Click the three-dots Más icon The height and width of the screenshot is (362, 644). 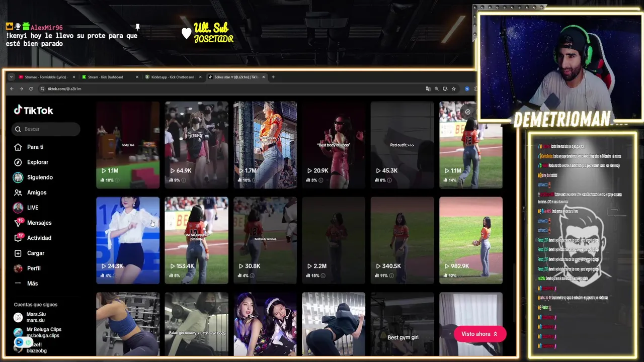tap(18, 284)
